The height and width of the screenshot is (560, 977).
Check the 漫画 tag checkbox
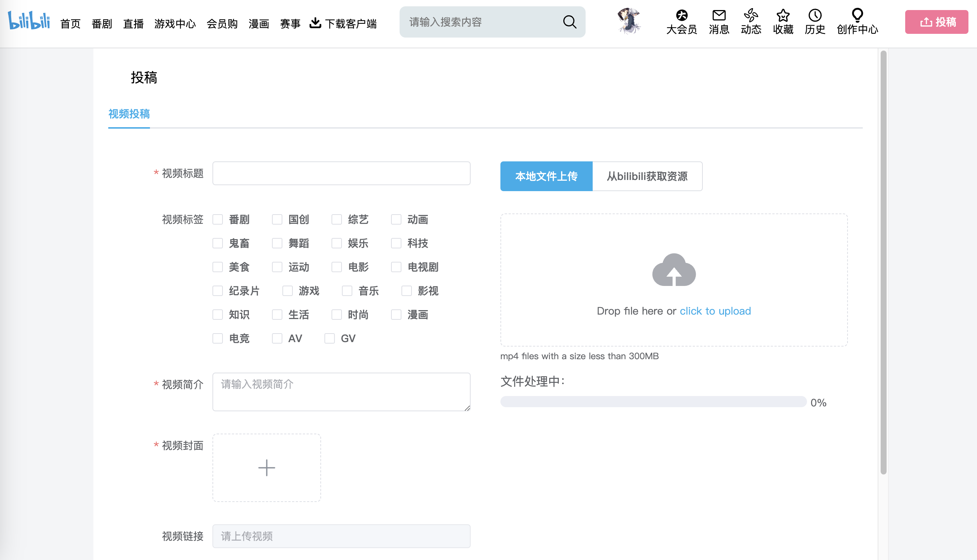396,315
